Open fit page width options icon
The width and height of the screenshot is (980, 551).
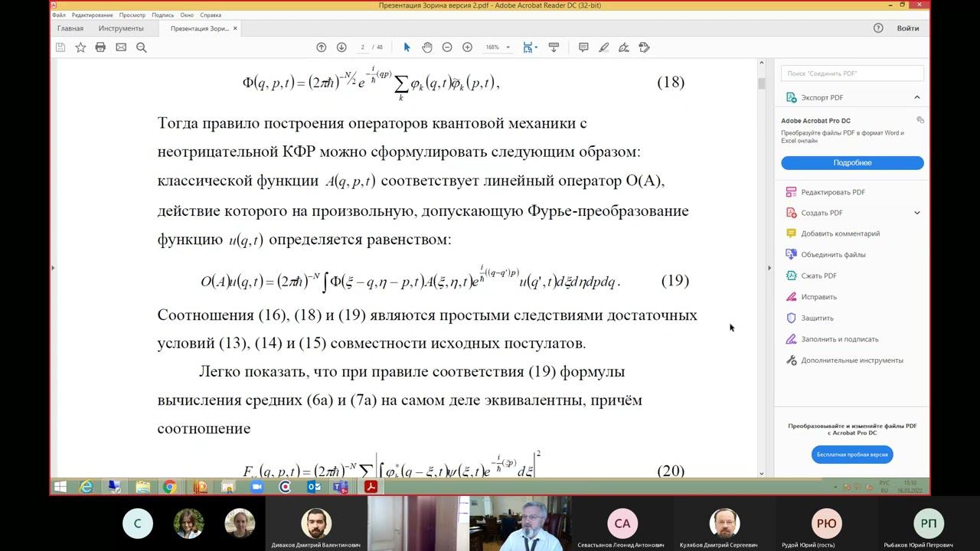(x=530, y=47)
